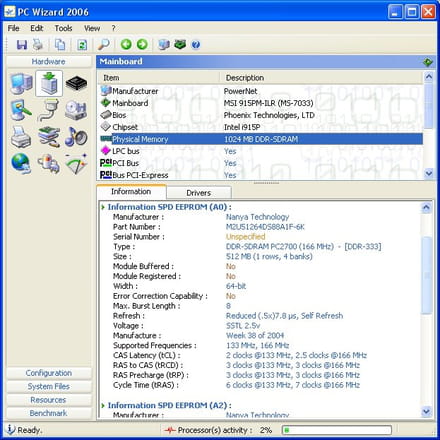Viewport: 440px width, 440px height.
Task: Go forward with green right arrow
Action: tap(142, 44)
